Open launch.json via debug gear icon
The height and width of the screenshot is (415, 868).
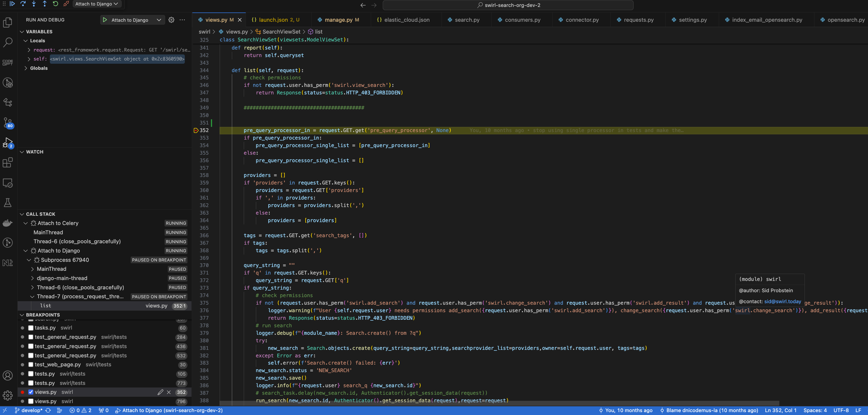[x=172, y=20]
